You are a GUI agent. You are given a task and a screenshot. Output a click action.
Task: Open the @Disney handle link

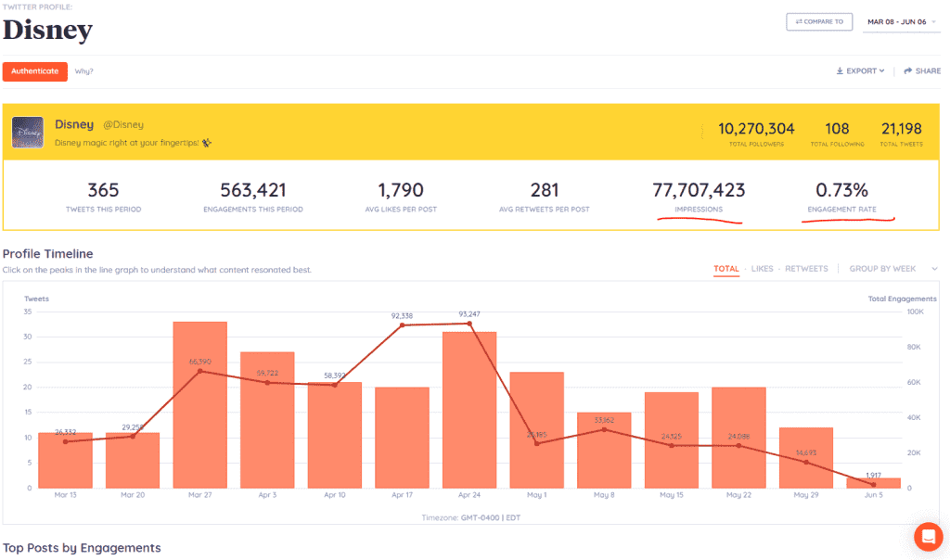[123, 125]
